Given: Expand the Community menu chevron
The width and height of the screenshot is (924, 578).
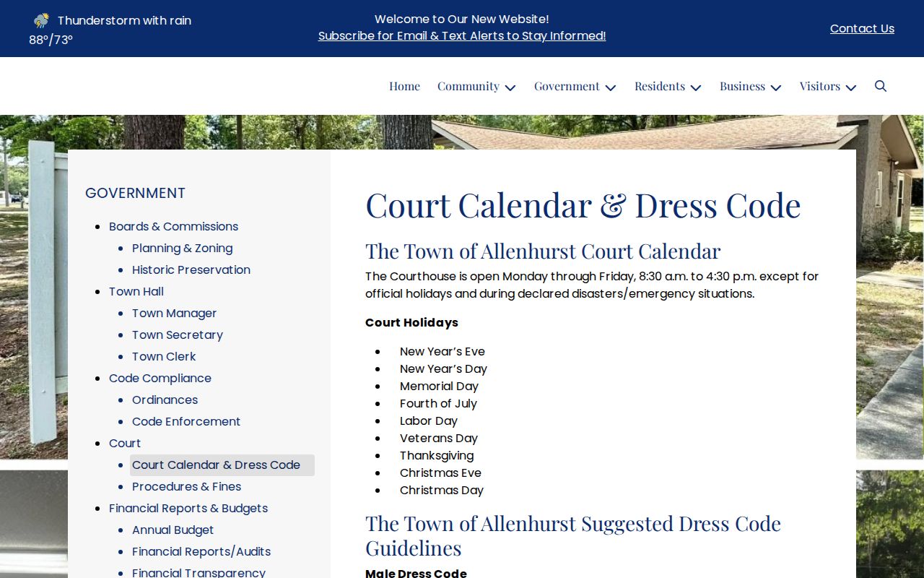Looking at the screenshot, I should tap(510, 87).
